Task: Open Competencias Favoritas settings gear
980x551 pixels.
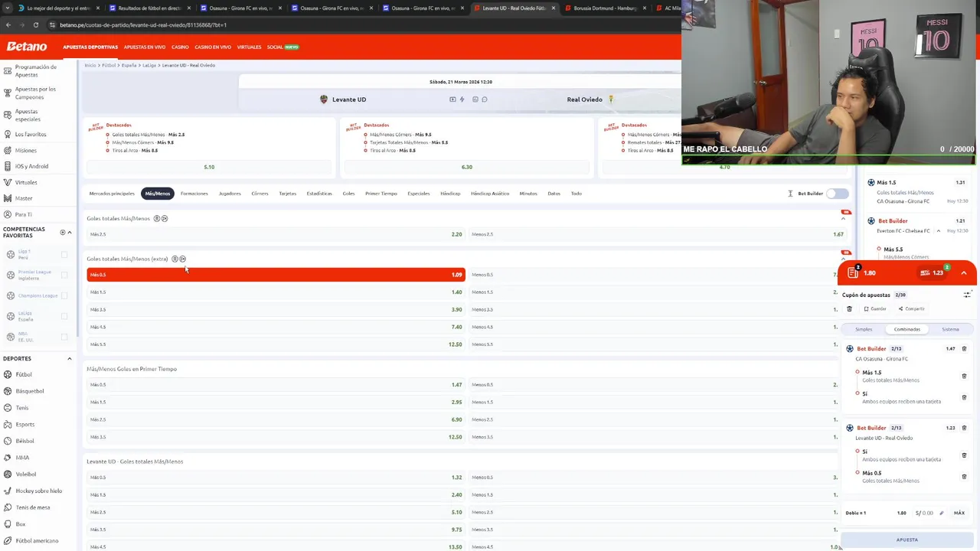Action: (x=63, y=232)
